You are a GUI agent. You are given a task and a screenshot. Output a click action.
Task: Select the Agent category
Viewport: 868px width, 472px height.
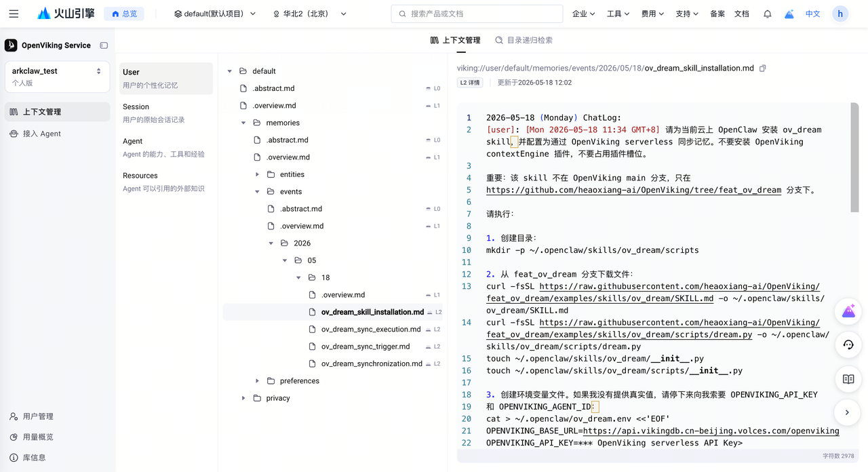point(166,147)
